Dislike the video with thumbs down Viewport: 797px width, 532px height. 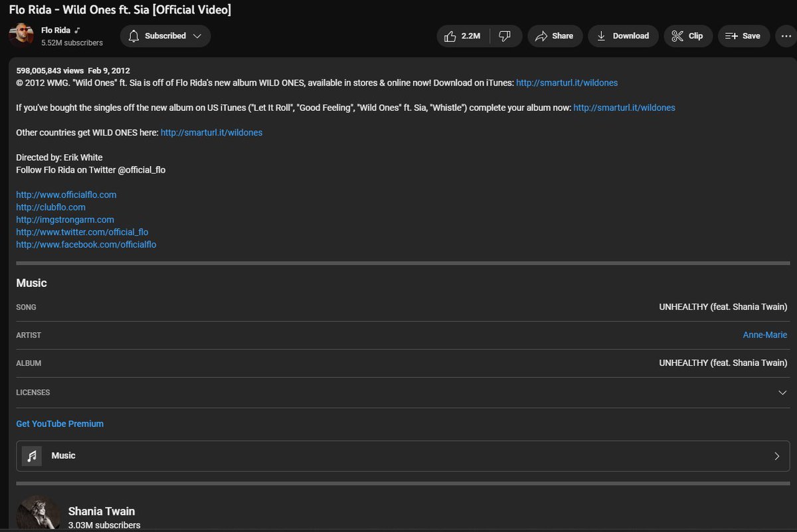(x=505, y=36)
